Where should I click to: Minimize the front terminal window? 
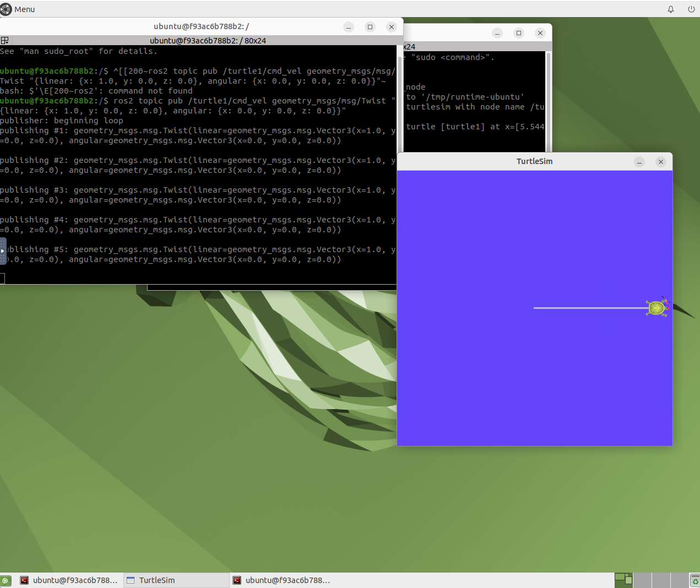[x=349, y=26]
